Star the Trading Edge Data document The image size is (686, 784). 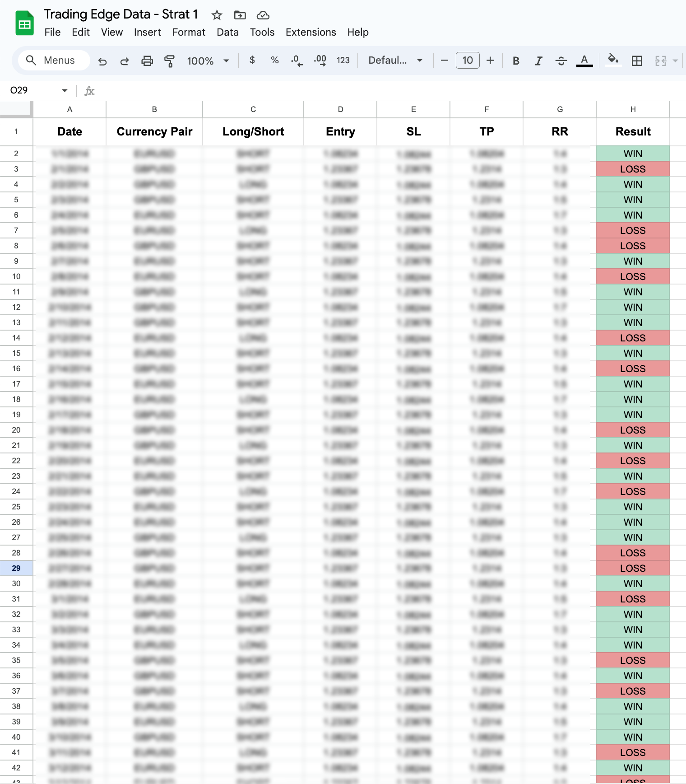[x=217, y=15]
